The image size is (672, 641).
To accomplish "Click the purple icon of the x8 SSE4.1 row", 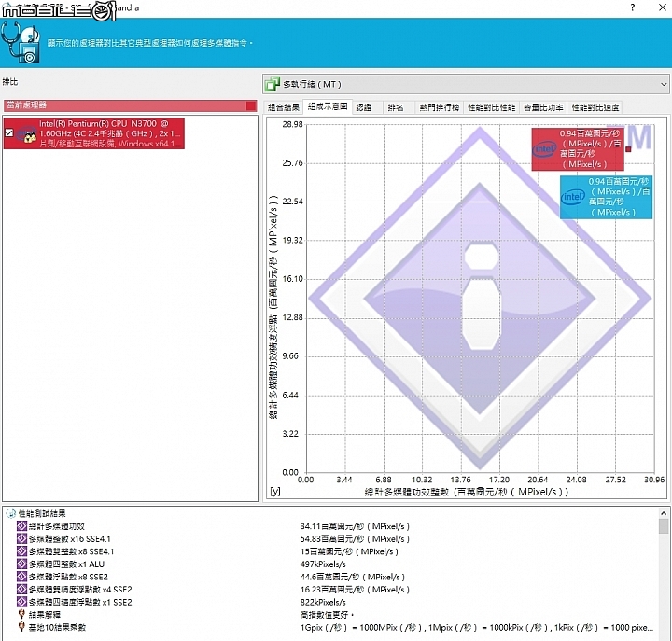I will [x=21, y=551].
